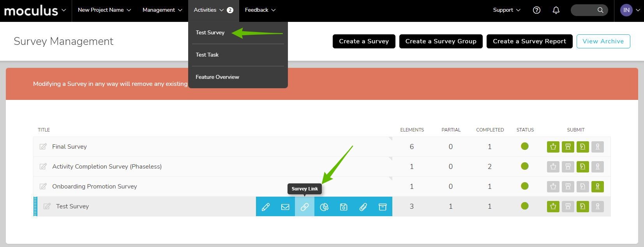The height and width of the screenshot is (247, 644).
Task: Click the pencil edit icon in the Test Survey action bar
Action: 266,207
